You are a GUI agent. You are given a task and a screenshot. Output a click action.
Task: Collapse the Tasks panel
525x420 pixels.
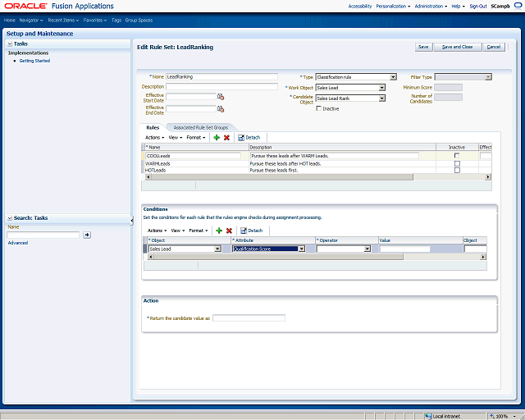10,43
